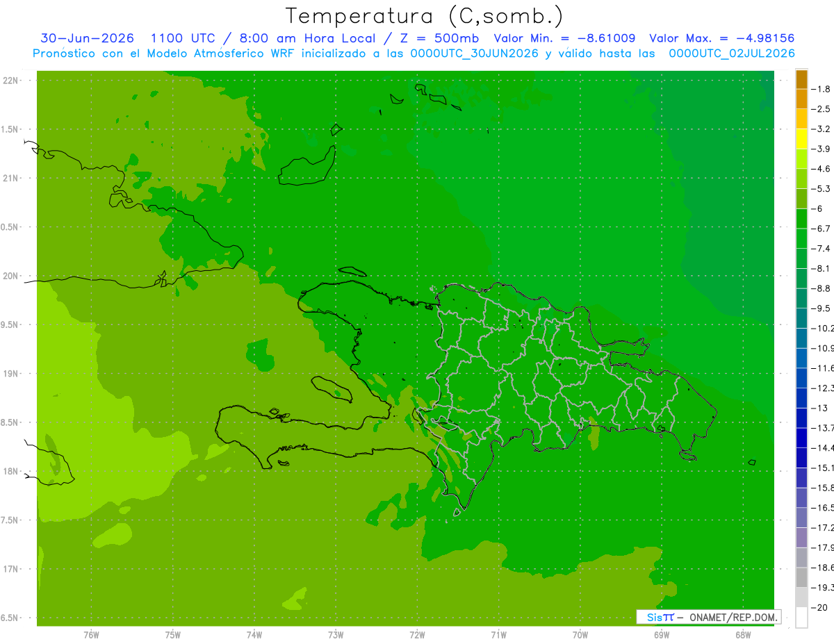Select the purple swatch between -17.2 and -17.9
This screenshot has width=834, height=644.
click(x=801, y=538)
